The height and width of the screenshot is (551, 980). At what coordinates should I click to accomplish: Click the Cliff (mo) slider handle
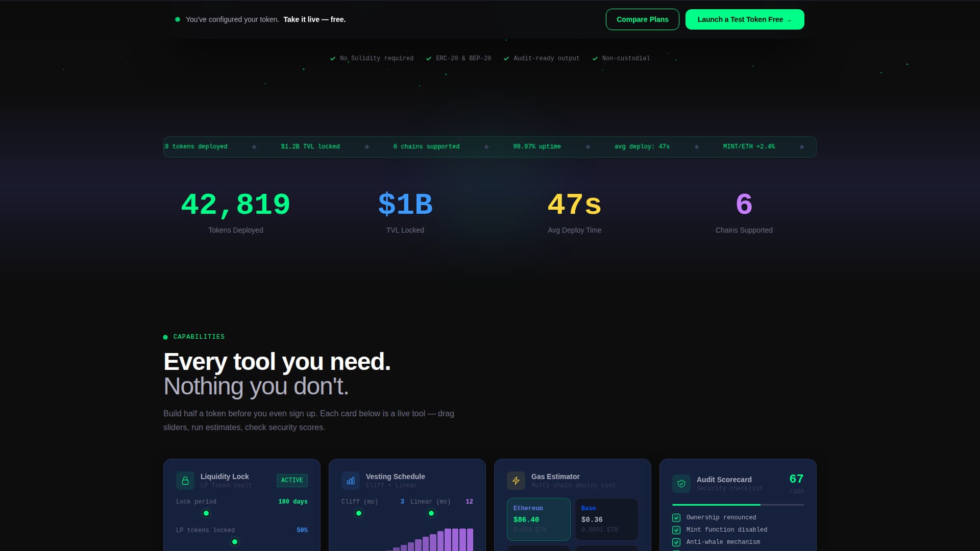click(359, 513)
